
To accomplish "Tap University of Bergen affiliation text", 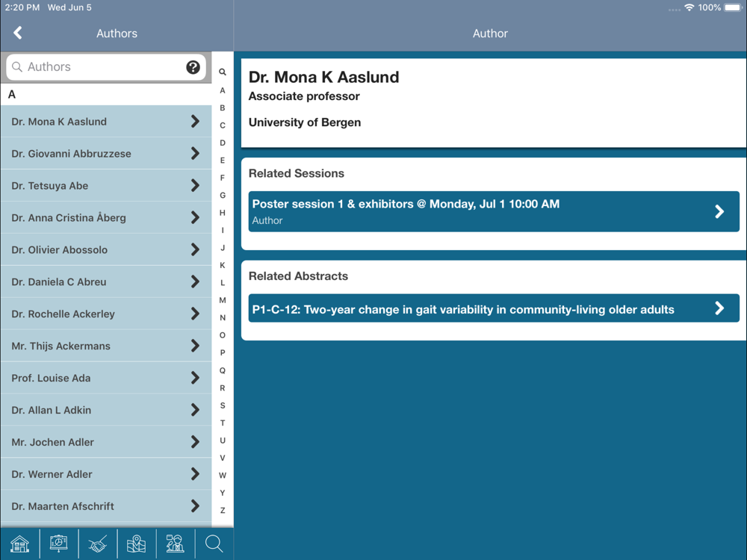I will pos(305,122).
